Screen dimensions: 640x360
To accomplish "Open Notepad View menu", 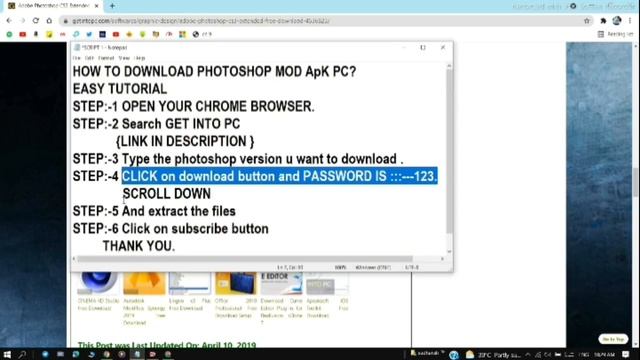I will click(x=124, y=58).
